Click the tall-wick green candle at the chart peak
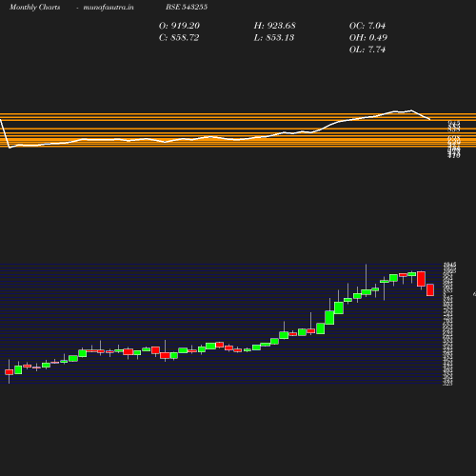 pyautogui.click(x=366, y=292)
